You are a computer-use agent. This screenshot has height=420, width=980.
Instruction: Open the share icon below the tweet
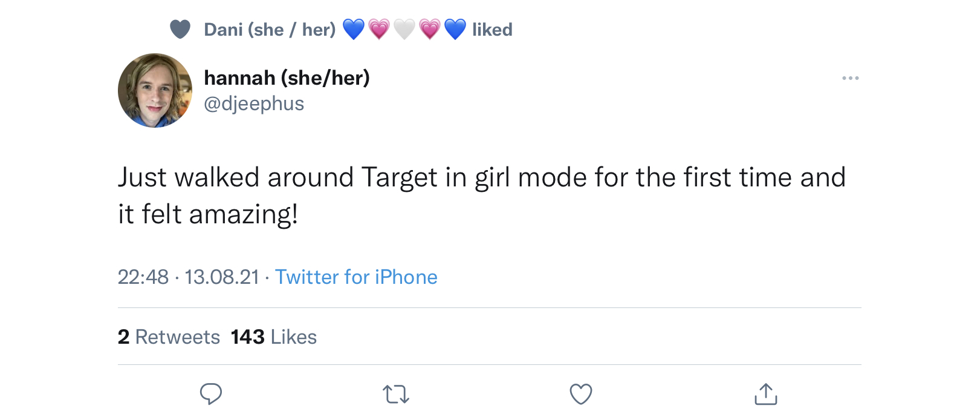[766, 393]
